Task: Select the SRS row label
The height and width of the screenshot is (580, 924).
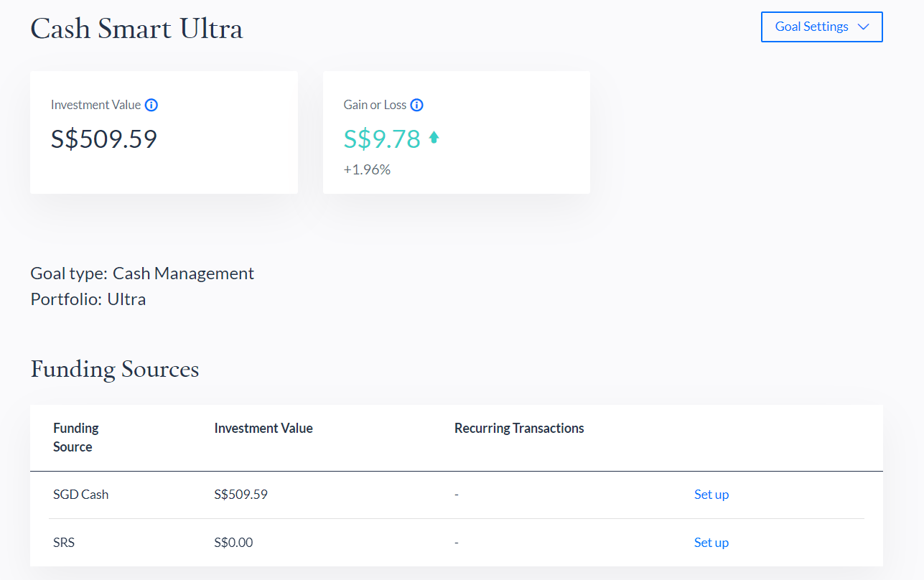Action: pos(64,543)
